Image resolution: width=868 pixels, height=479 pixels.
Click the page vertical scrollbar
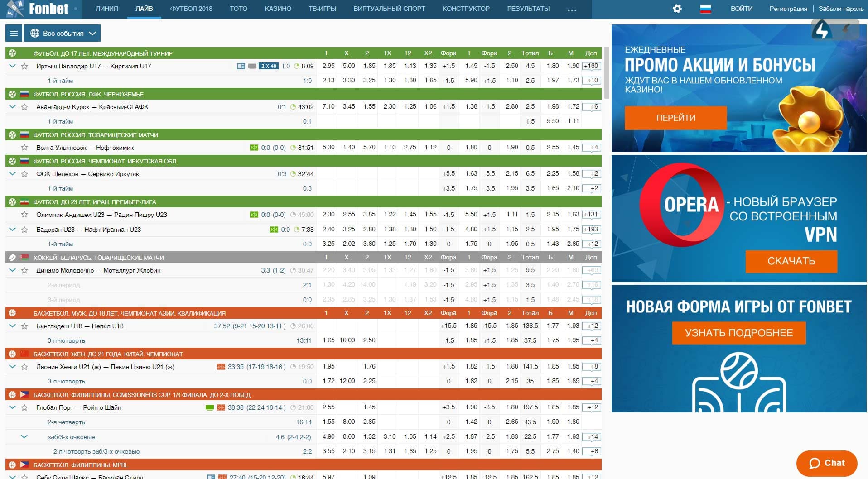[606, 72]
